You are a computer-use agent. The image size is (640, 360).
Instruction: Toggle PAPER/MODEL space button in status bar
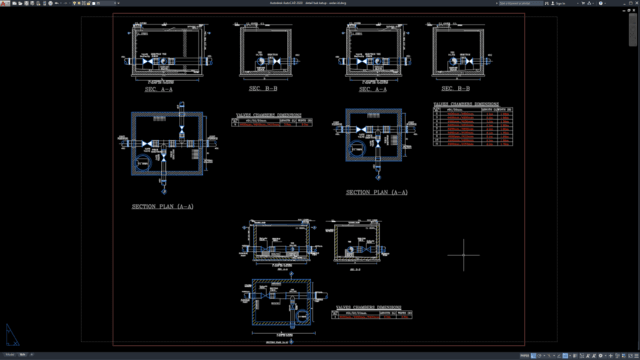pyautogui.click(x=524, y=356)
